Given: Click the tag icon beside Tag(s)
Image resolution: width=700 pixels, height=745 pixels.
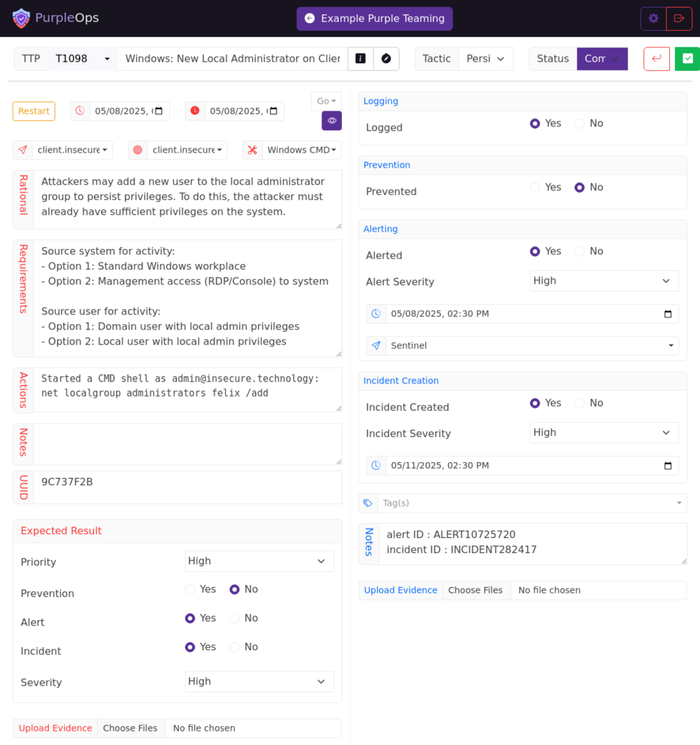Looking at the screenshot, I should click(368, 503).
